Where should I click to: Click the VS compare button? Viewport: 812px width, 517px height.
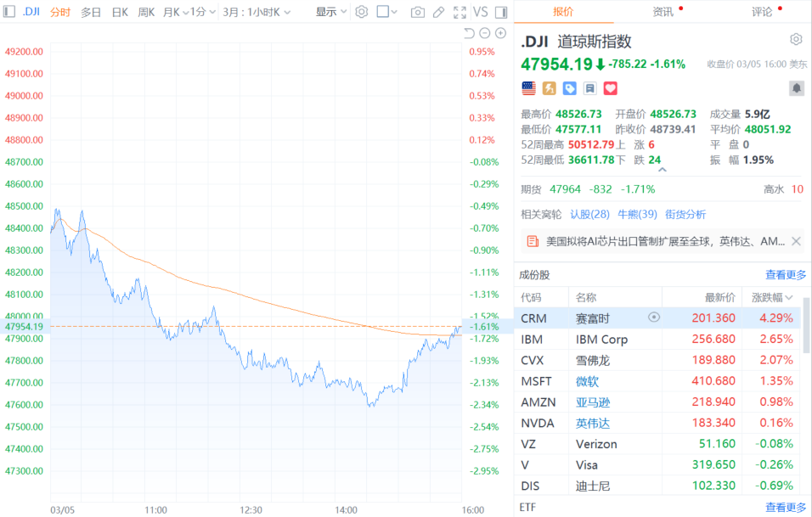[481, 12]
